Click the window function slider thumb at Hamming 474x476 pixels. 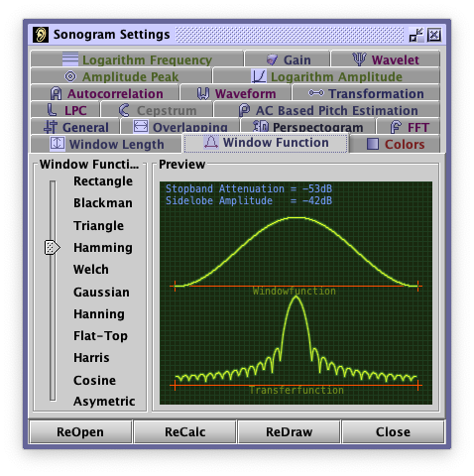point(53,248)
